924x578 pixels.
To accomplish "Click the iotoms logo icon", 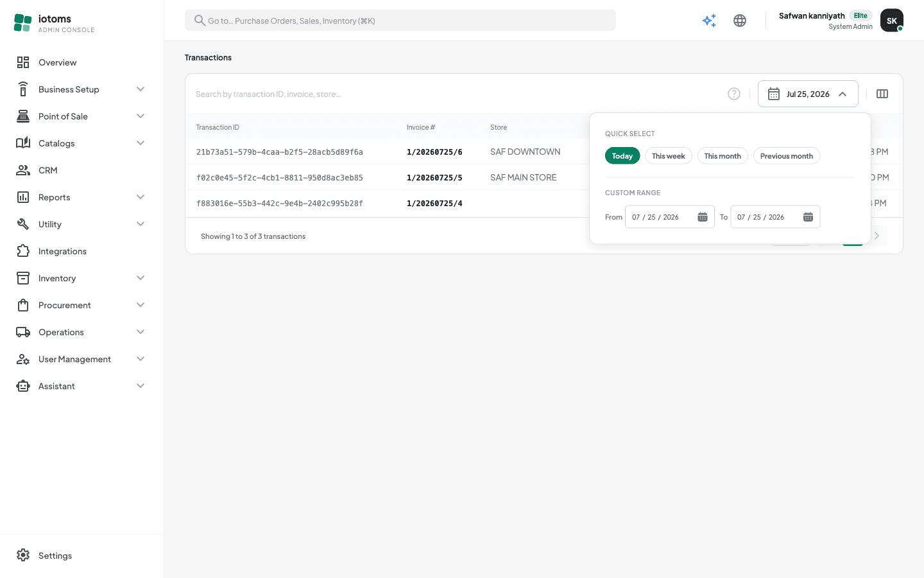I will 22,23.
